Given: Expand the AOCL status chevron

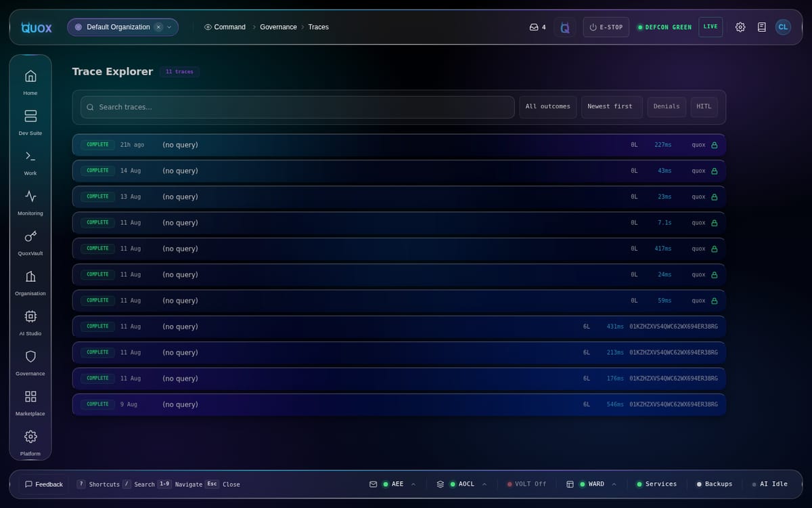Looking at the screenshot, I should (484, 484).
